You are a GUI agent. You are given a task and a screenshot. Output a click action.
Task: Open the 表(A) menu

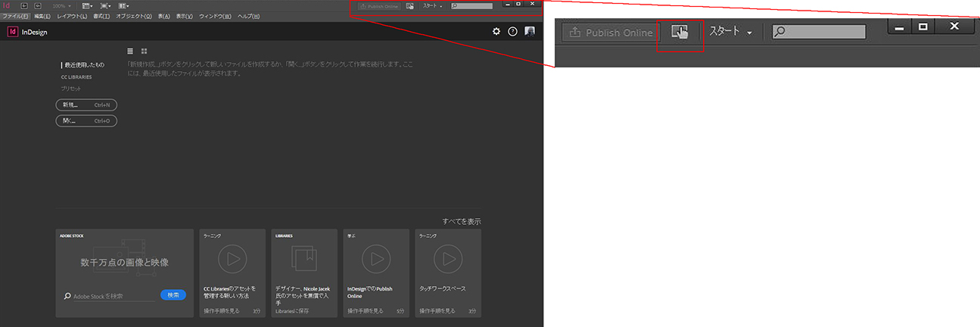[x=164, y=16]
